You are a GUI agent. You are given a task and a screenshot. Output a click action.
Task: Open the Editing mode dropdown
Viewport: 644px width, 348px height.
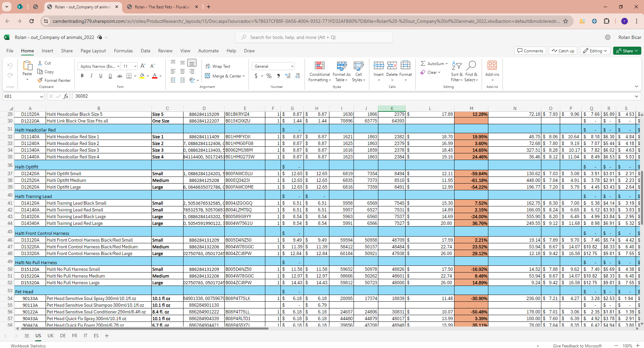(x=595, y=51)
